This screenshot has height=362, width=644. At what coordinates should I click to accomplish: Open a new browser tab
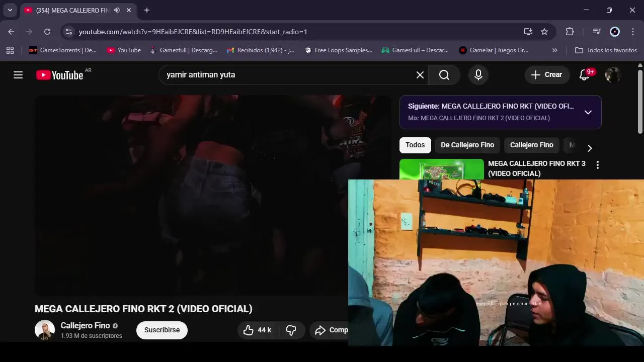coord(146,10)
